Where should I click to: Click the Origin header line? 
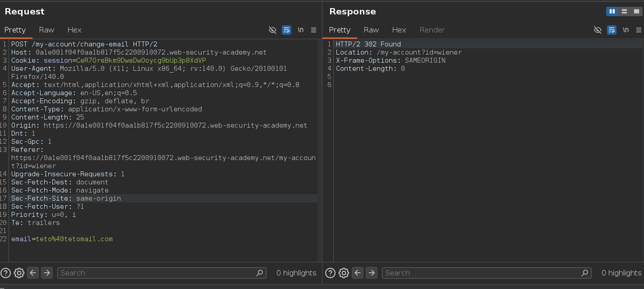pos(159,125)
